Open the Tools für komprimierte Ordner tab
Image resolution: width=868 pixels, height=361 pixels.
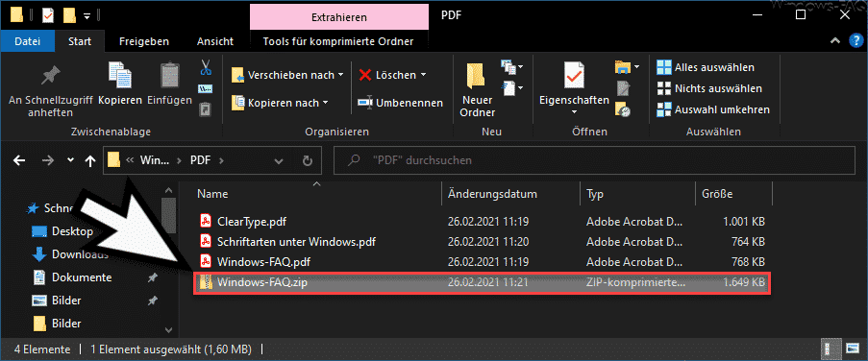(x=337, y=41)
